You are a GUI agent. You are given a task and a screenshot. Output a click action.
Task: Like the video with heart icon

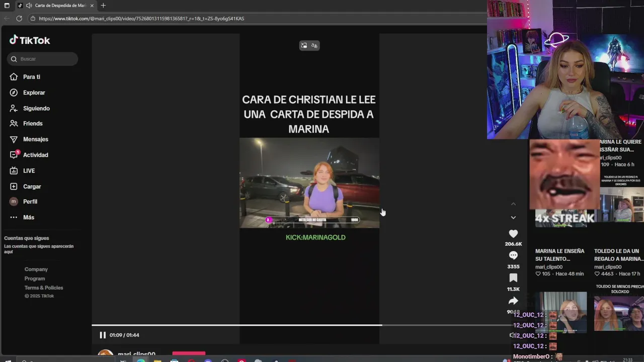[x=513, y=234]
